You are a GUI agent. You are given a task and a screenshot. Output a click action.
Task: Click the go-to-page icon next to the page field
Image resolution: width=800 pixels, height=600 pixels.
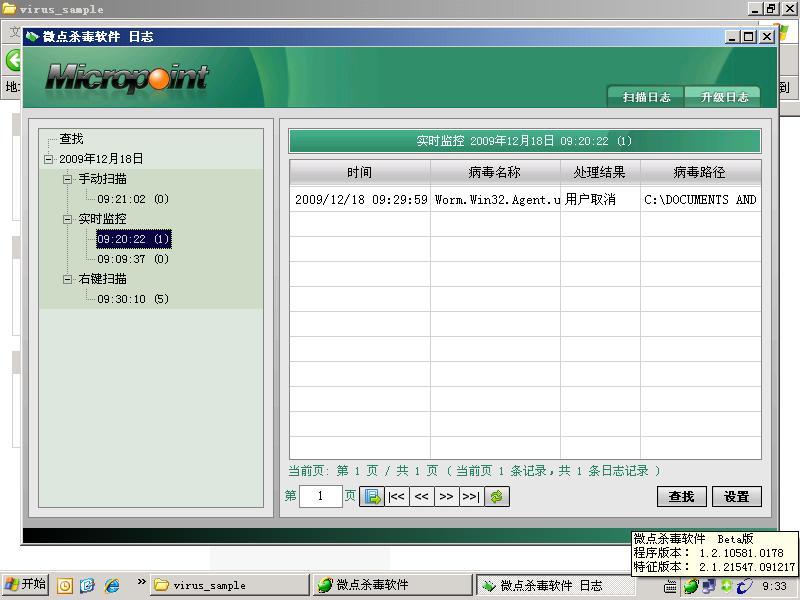click(372, 496)
